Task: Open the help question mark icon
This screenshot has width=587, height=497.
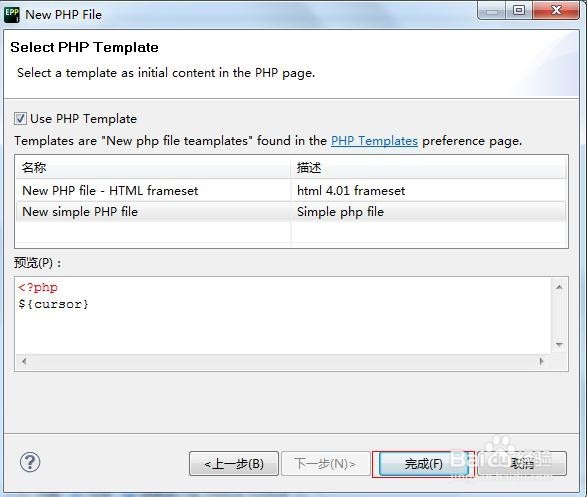Action: pyautogui.click(x=30, y=462)
